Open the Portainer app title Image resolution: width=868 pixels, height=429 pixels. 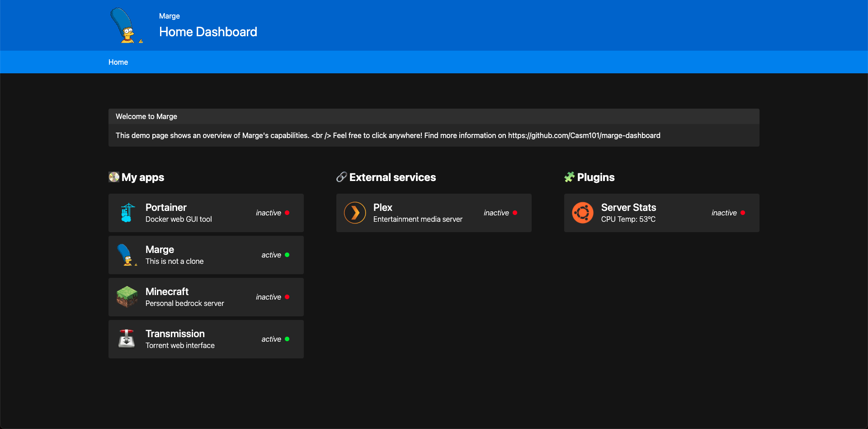(166, 207)
